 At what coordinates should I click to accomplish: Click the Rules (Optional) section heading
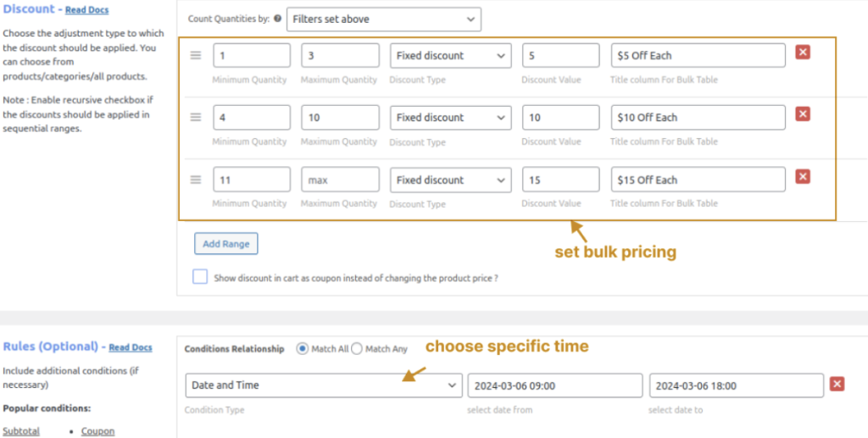click(51, 347)
